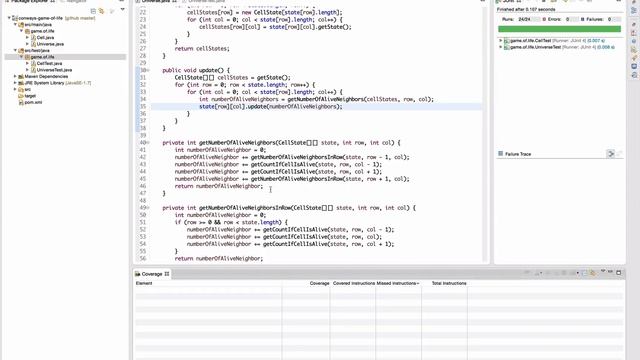Screen dimensions: 640x360
Task: Click the target folder icon
Action: coord(21,96)
